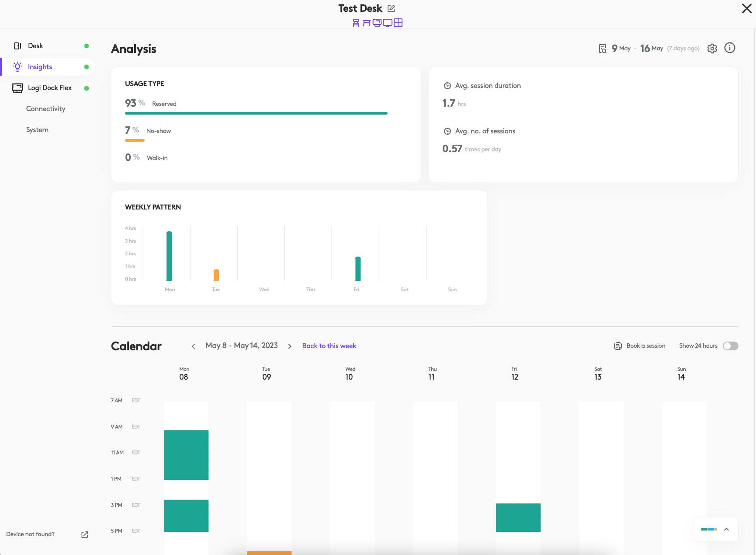The width and height of the screenshot is (756, 555).
Task: Select the Thu 11 calendar column header
Action: tap(432, 374)
